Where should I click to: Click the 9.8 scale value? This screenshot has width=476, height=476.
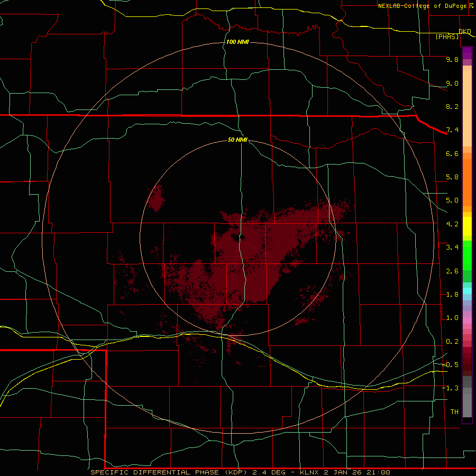click(452, 59)
